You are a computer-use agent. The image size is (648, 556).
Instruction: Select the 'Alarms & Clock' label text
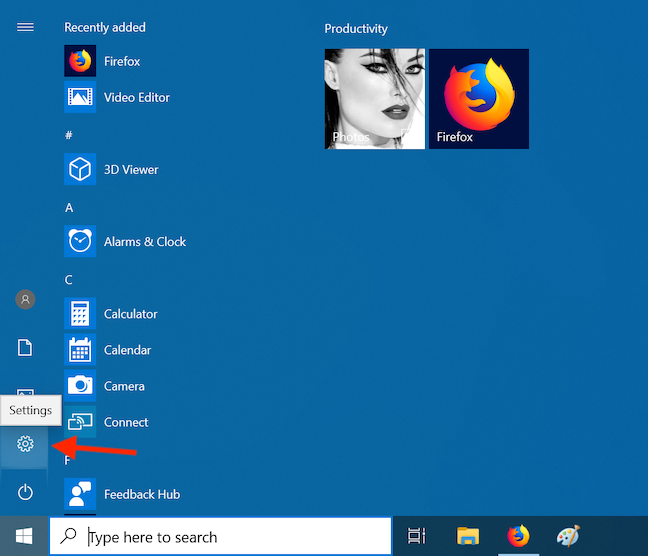(x=145, y=241)
